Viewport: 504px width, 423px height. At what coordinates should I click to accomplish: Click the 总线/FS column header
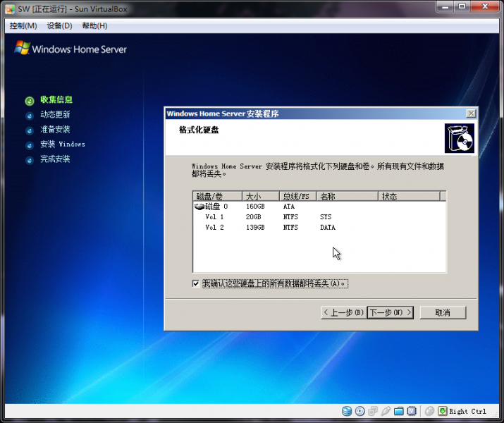click(x=298, y=196)
